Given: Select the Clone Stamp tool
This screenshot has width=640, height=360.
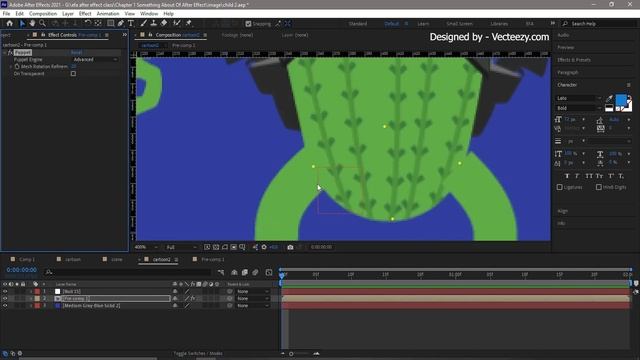Looking at the screenshot, I should (x=153, y=23).
